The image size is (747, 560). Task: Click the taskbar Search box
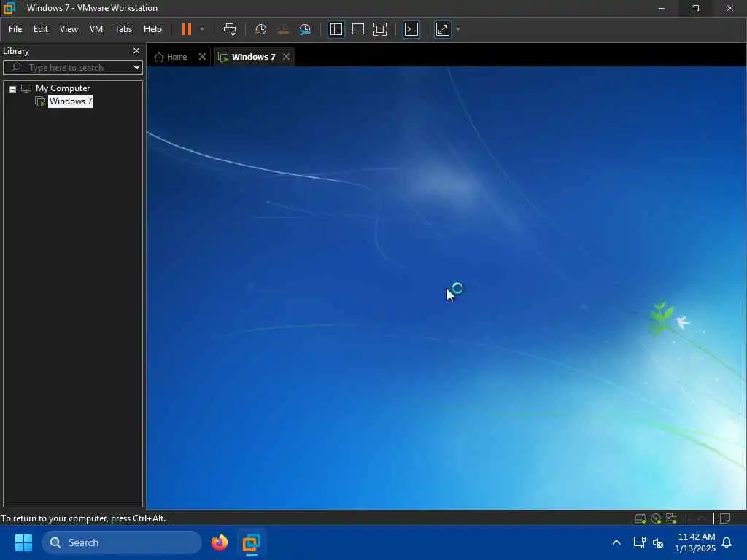[x=122, y=542]
